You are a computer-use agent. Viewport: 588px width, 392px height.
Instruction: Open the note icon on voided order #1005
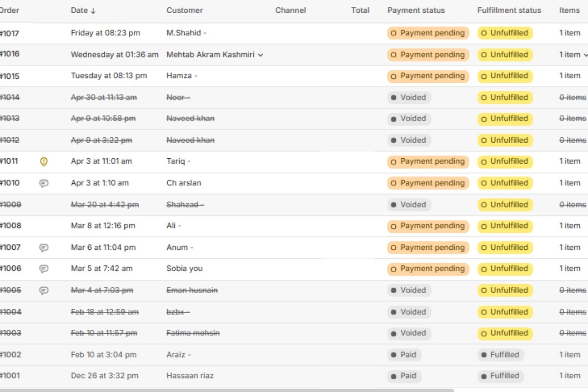coord(44,290)
